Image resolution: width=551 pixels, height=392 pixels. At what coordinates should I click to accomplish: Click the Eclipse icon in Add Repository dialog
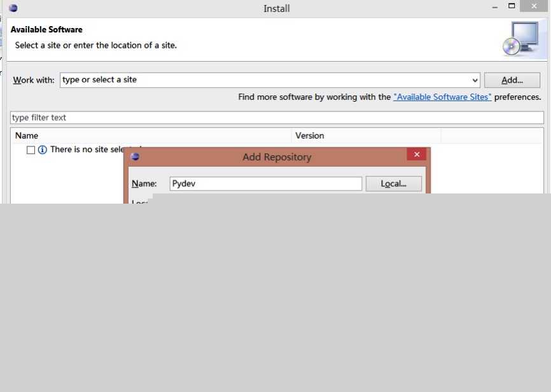pyautogui.click(x=135, y=157)
